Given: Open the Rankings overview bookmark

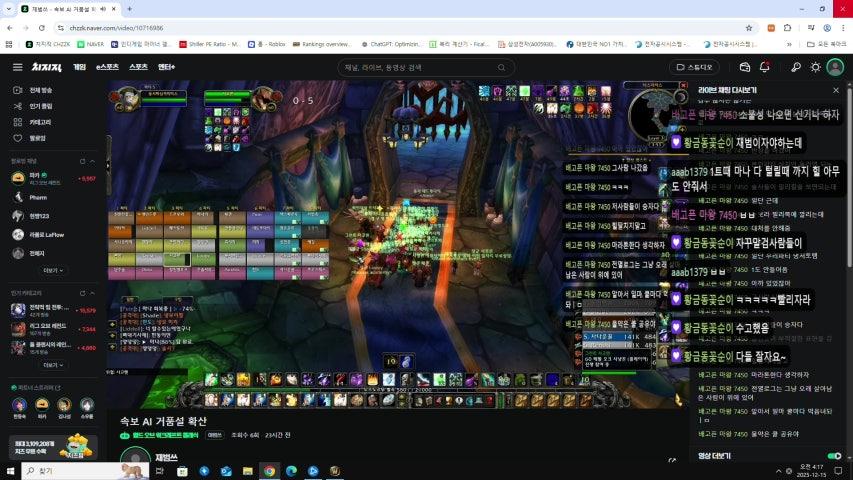Looking at the screenshot, I should [322, 44].
